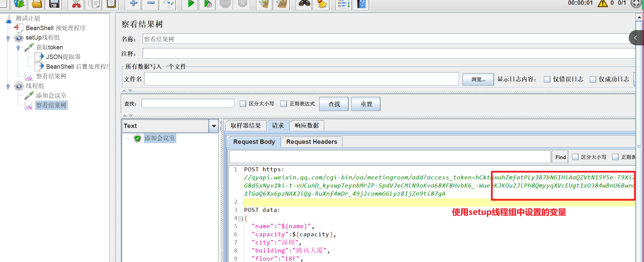This screenshot has height=262, width=644.
Task: Select 测试计划 in the tree
Action: point(28,18)
